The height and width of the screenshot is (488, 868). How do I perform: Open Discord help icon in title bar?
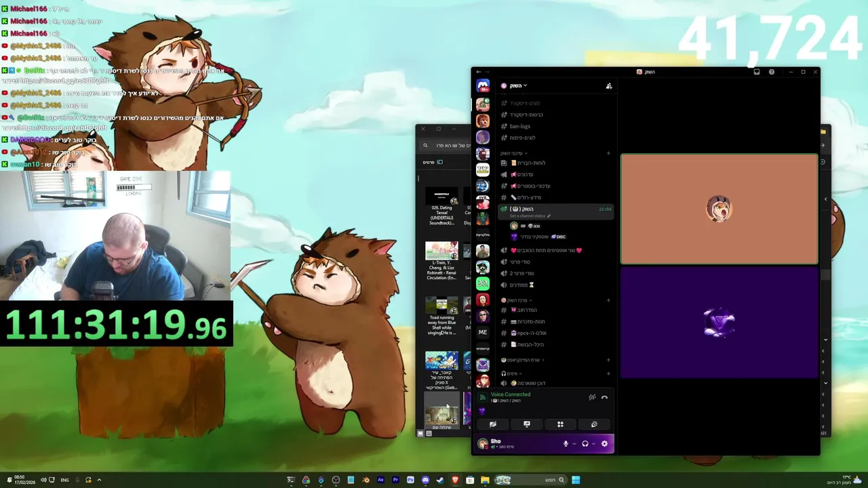pyautogui.click(x=772, y=72)
